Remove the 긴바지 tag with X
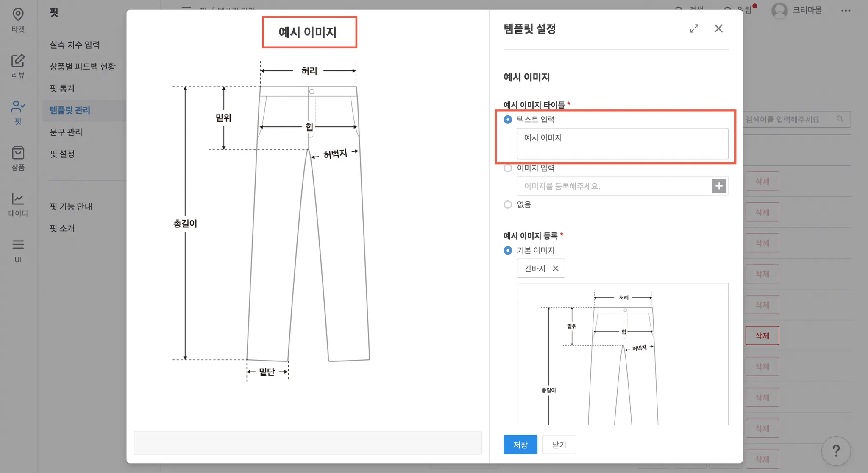This screenshot has height=473, width=868. coord(555,269)
